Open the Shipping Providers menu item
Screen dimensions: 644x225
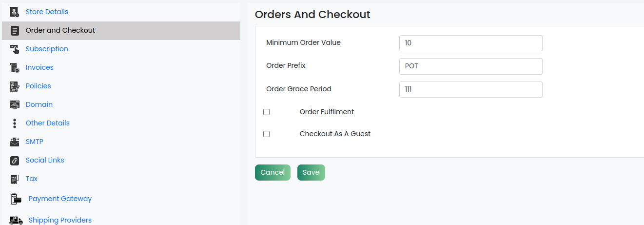point(60,220)
